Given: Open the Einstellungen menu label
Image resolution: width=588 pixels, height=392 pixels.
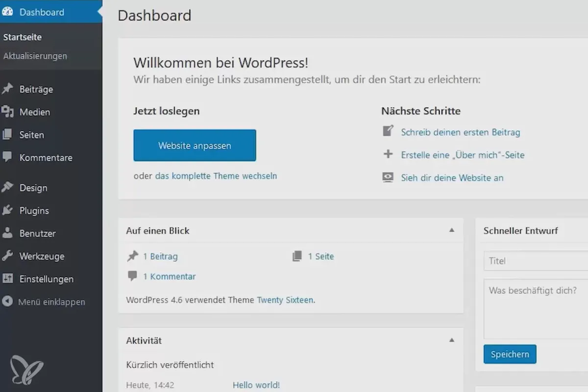Looking at the screenshot, I should pyautogui.click(x=47, y=279).
